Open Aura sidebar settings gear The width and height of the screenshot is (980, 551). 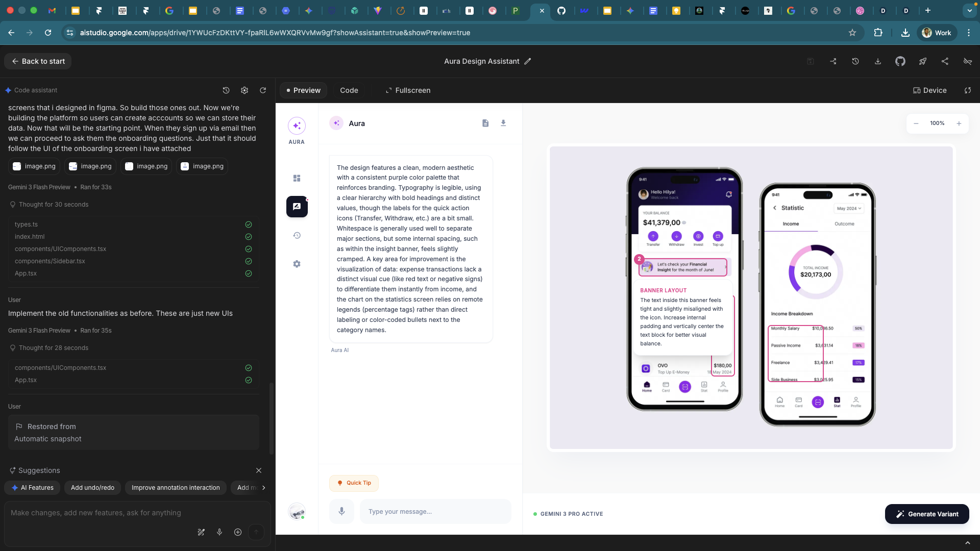point(297,264)
